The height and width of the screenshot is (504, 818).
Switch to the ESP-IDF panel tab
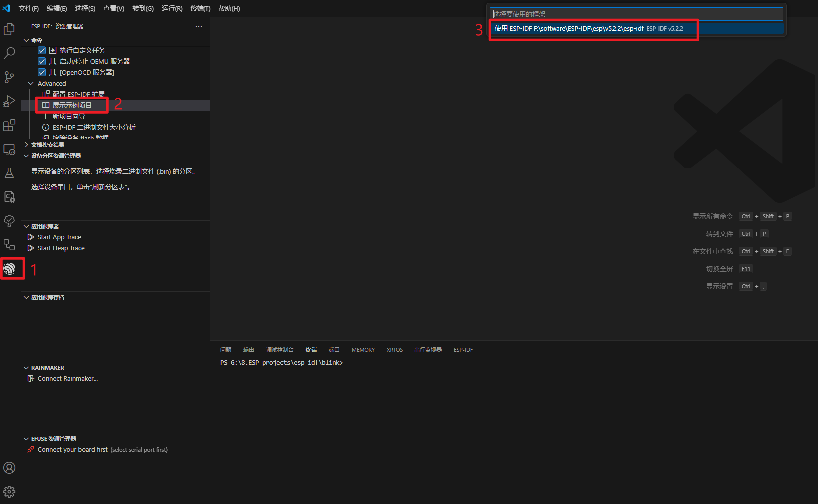[x=463, y=350]
